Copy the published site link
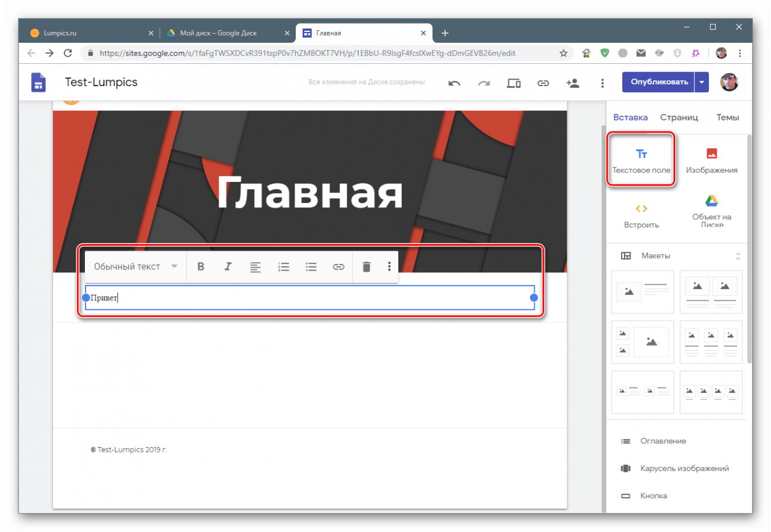The image size is (771, 532). coord(543,83)
